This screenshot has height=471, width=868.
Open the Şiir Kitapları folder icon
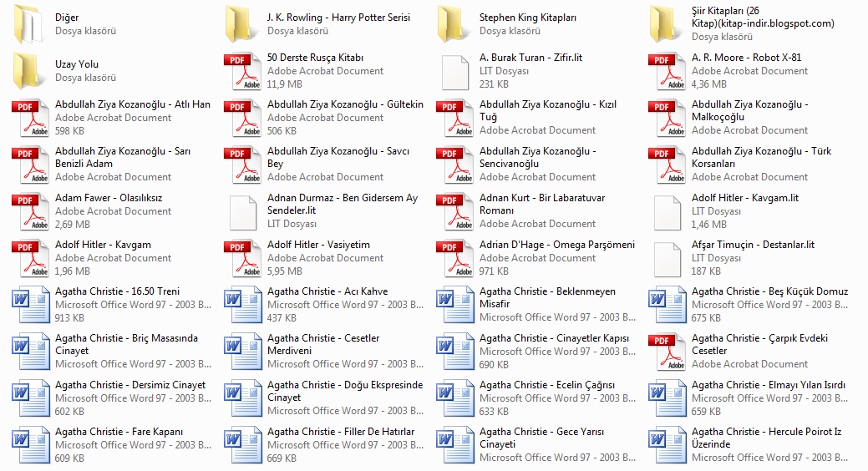pyautogui.click(x=664, y=24)
